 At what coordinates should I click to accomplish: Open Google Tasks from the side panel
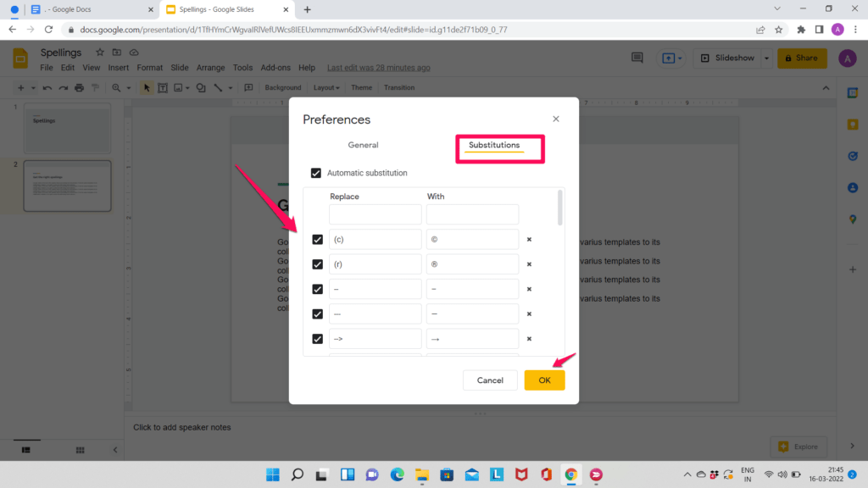tap(854, 155)
